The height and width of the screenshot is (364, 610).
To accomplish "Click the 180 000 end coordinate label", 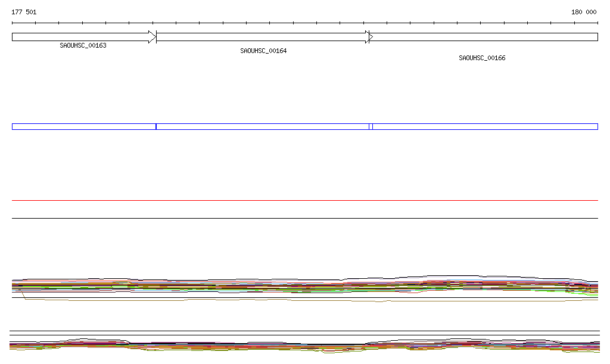I will [584, 12].
